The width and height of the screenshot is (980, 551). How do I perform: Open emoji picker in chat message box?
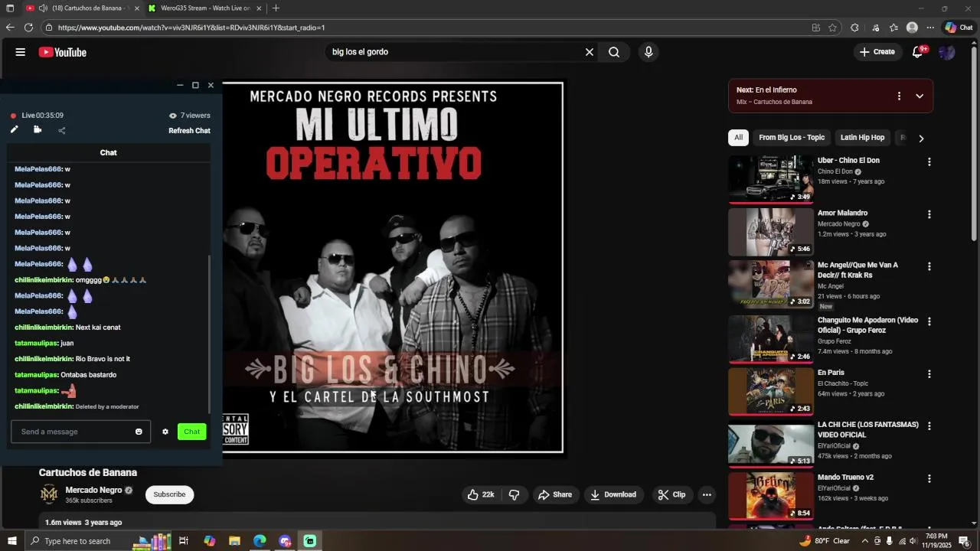pos(139,432)
